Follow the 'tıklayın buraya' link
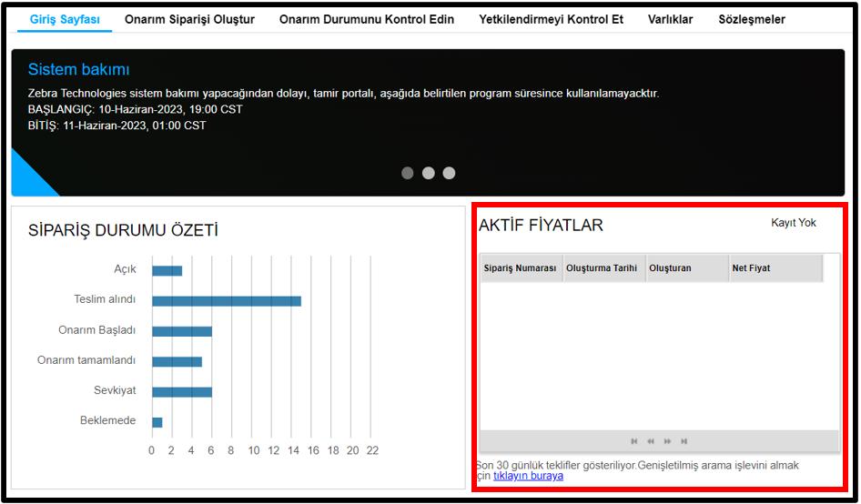 tap(528, 476)
